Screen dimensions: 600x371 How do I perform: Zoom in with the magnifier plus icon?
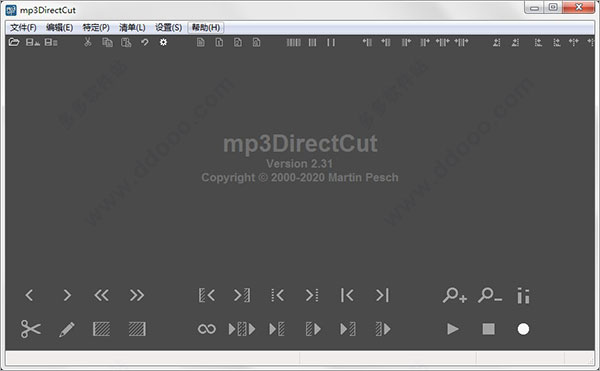455,295
